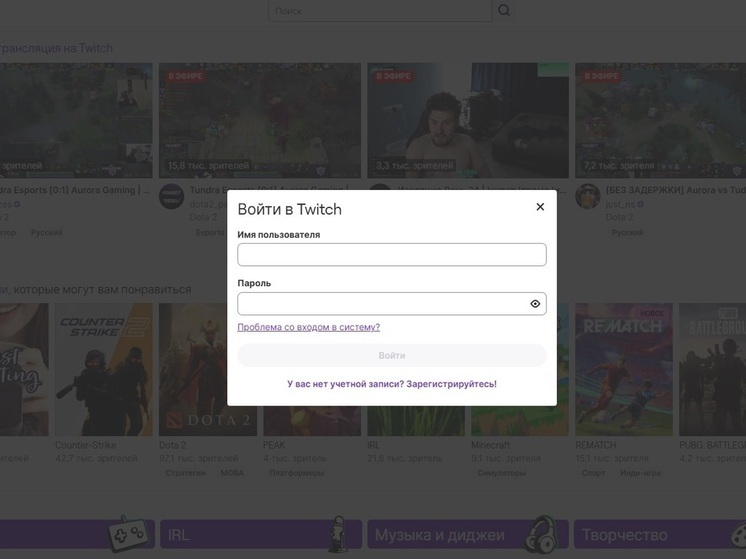Click the PEAK category title
The width and height of the screenshot is (746, 559).
(274, 445)
